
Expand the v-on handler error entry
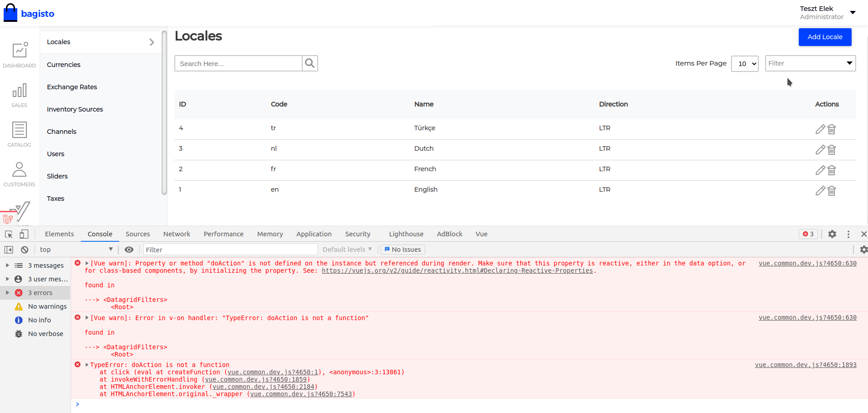click(87, 318)
